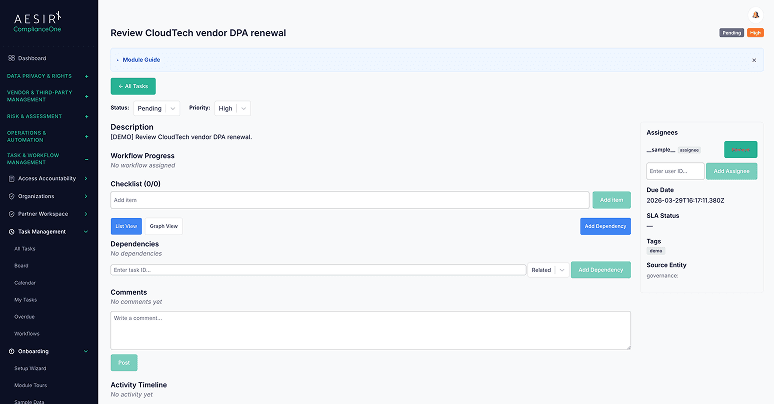774x404 pixels.
Task: Click the assignee role chip
Action: [x=689, y=150]
